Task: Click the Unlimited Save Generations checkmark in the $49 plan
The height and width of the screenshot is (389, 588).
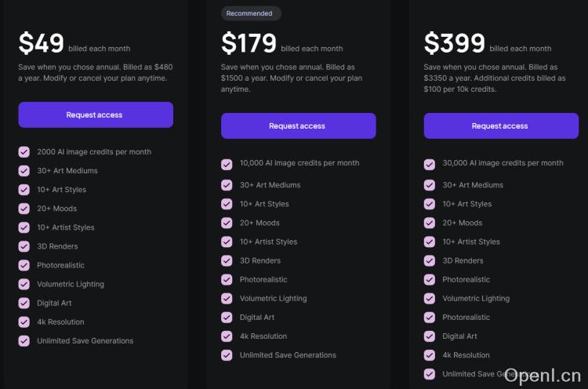Action: click(24, 341)
